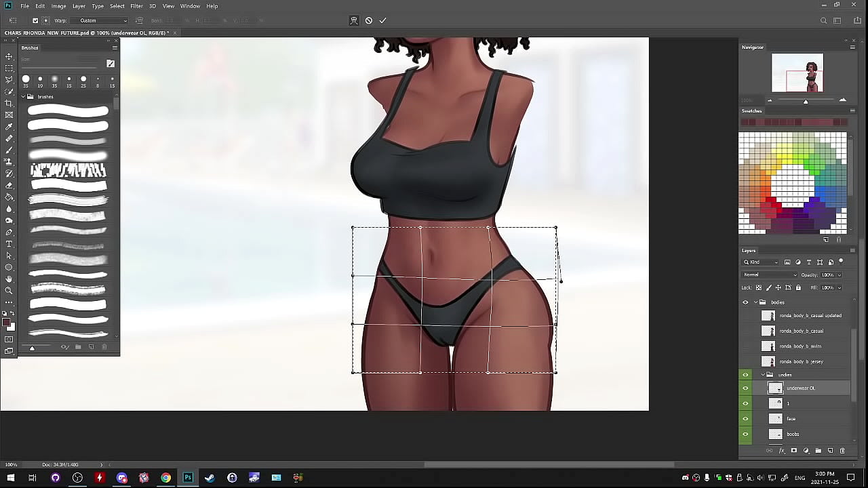The width and height of the screenshot is (868, 488).
Task: Open Photoshop from the Windows taskbar
Action: pyautogui.click(x=188, y=478)
